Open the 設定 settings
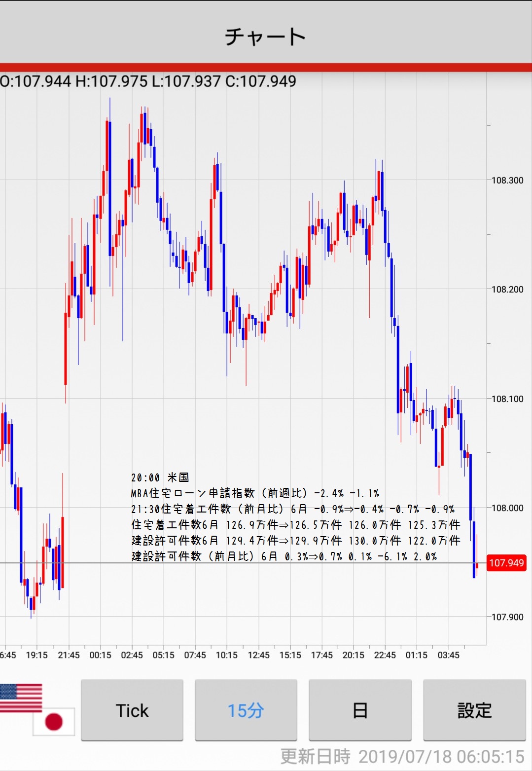532x771 pixels. click(x=474, y=710)
